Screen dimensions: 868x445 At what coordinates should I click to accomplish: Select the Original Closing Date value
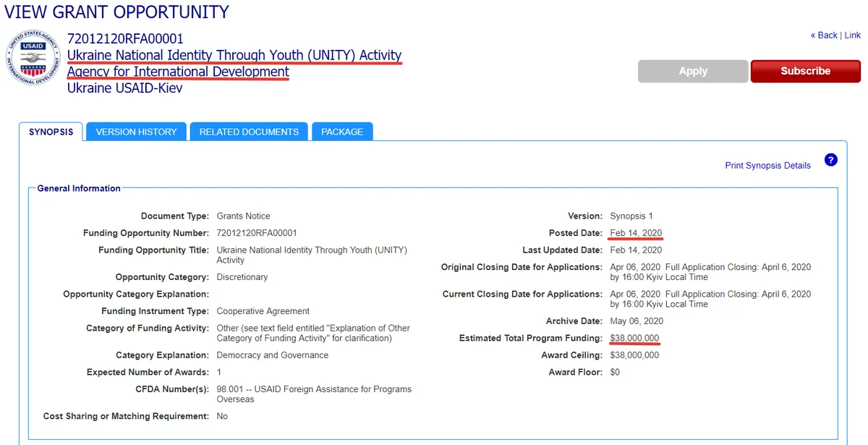click(710, 272)
